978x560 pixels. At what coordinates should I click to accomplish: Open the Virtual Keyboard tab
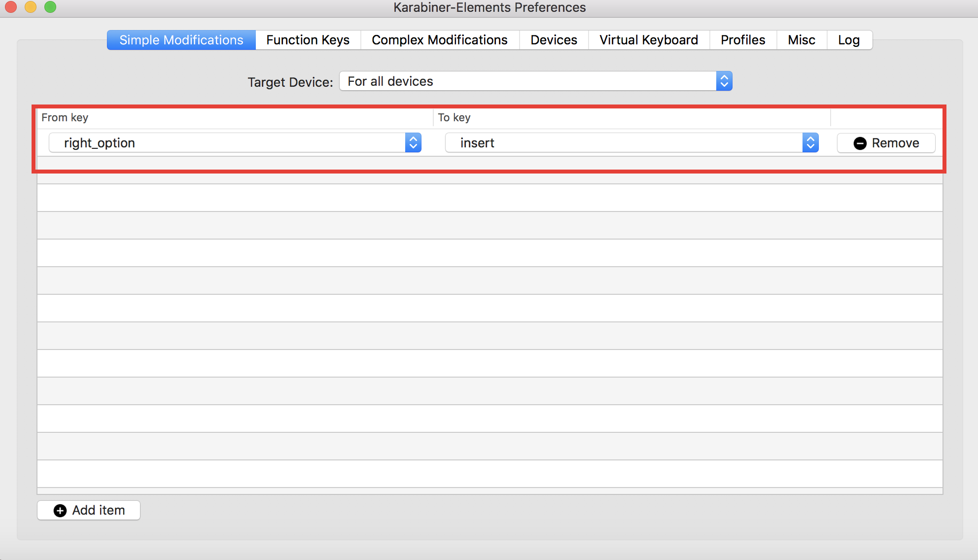point(649,40)
